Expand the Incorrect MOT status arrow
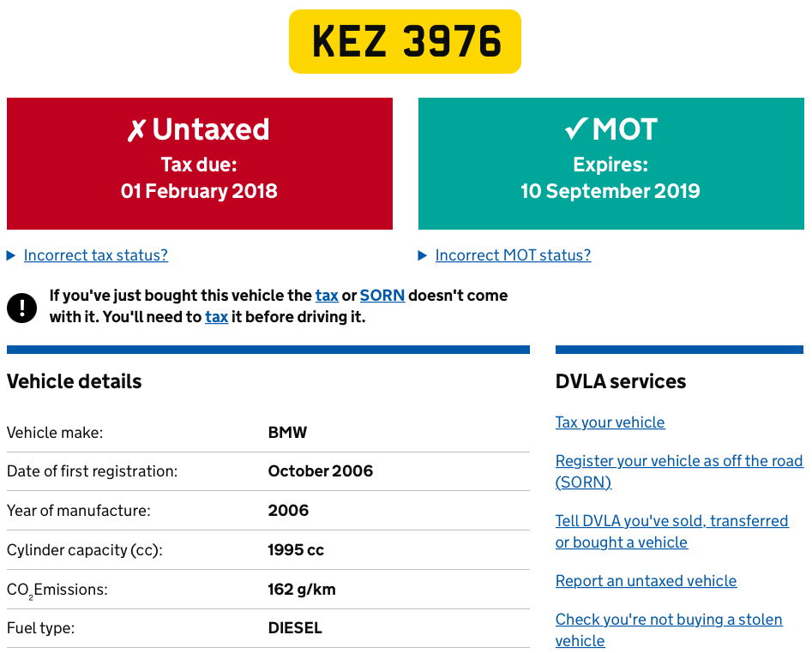The image size is (812, 653). click(423, 255)
